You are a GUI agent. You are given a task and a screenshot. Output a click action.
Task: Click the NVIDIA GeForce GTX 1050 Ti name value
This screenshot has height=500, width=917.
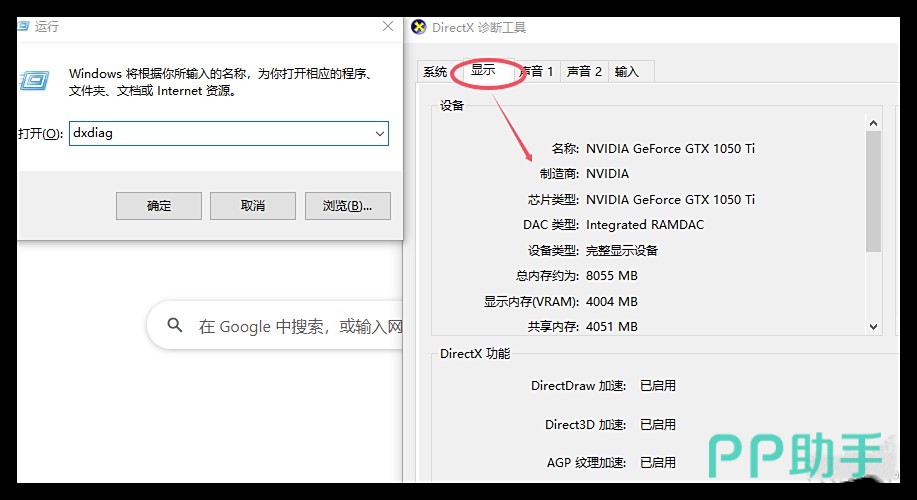[x=670, y=149]
